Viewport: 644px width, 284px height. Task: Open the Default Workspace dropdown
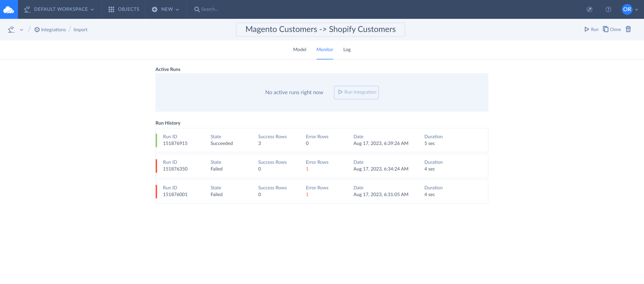point(59,9)
